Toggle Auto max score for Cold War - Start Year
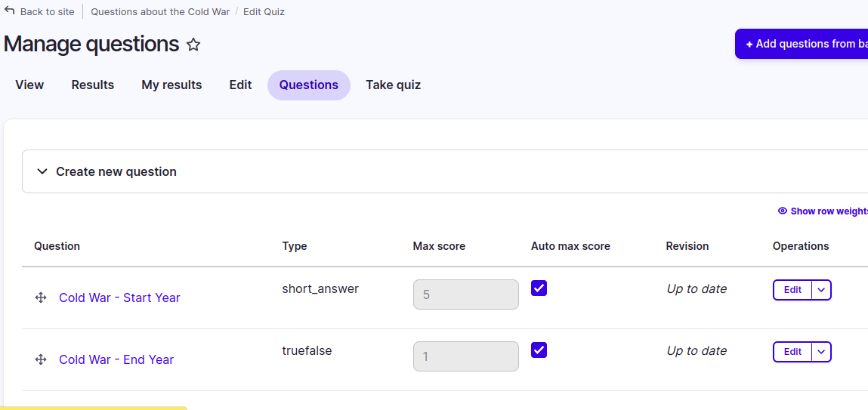The width and height of the screenshot is (868, 410). coord(539,288)
